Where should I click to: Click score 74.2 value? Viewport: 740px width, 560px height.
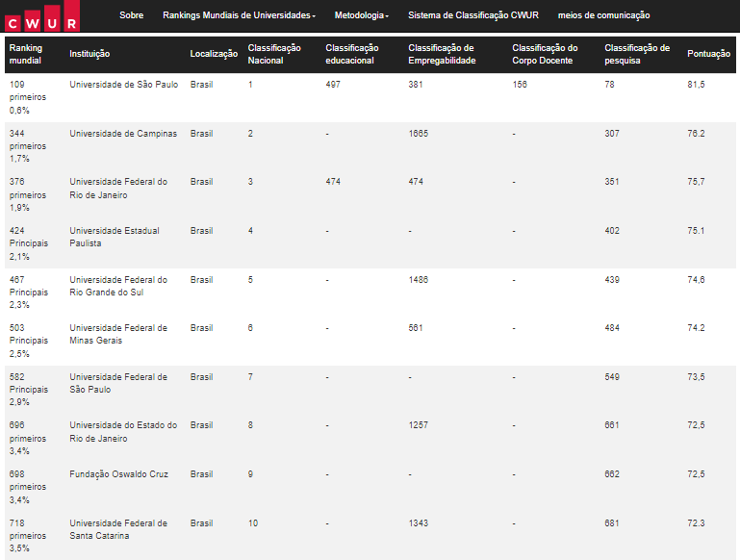pyautogui.click(x=696, y=328)
